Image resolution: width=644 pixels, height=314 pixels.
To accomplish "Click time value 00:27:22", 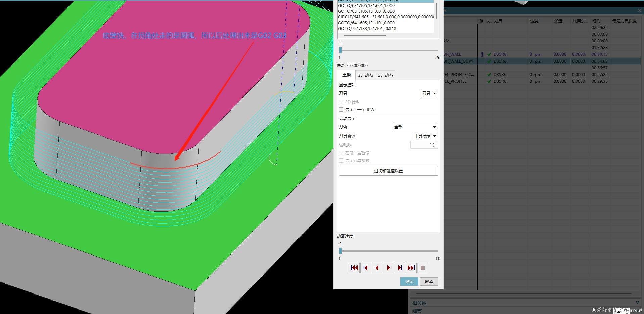I will pos(600,75).
